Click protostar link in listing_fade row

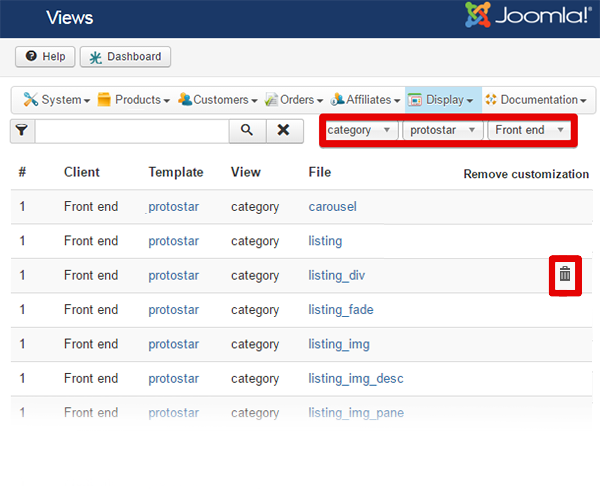(174, 310)
